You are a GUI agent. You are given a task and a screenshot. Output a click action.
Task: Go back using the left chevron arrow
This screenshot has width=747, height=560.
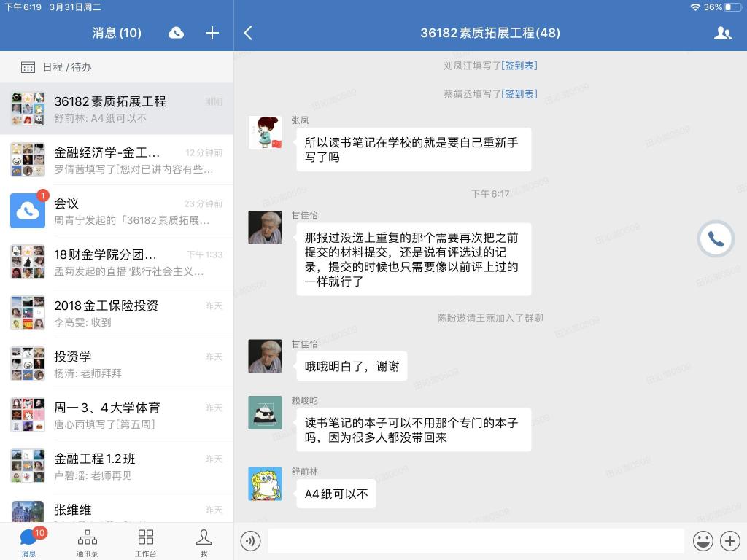coord(248,33)
